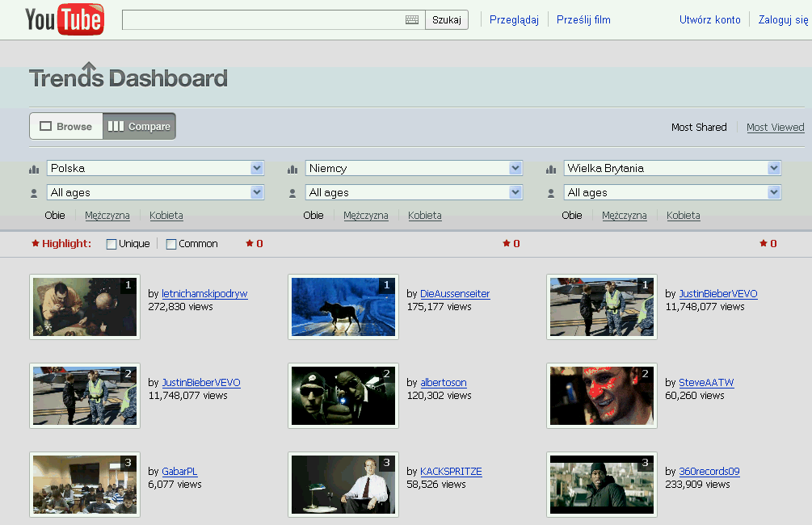Viewport: 812px width, 525px height.
Task: Open the letnichamskipodryw video thumbnail
Action: [85, 307]
